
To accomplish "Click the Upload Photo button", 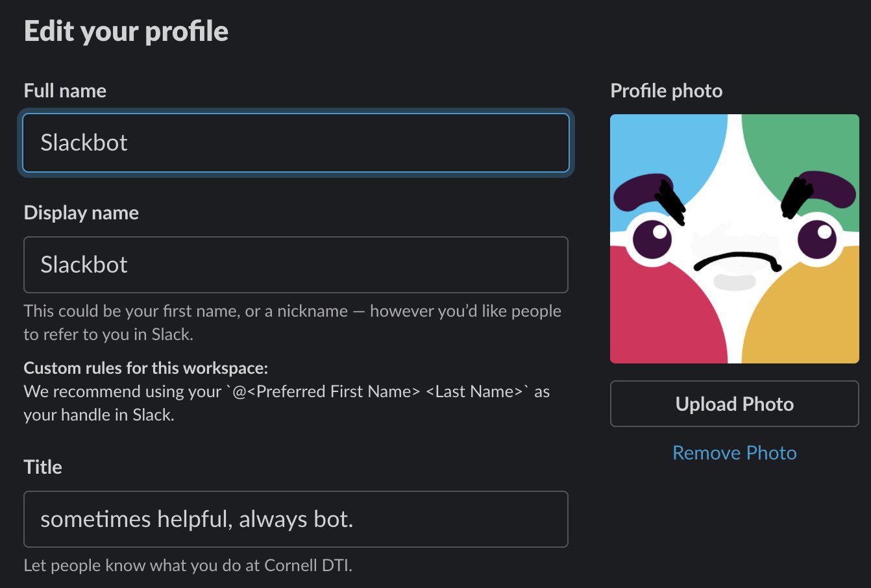I will (x=734, y=403).
